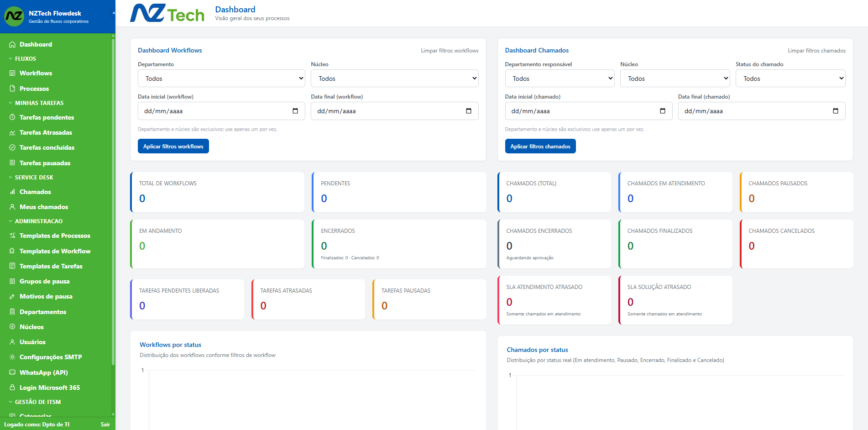Click the WhatsApp (API) chat icon
Screen dimensions: 868x430
click(x=12, y=372)
